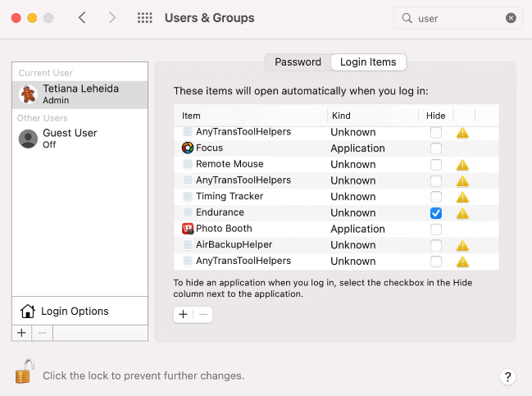Click the open padlock icon
Viewport: 532px width, 396px height.
pyautogui.click(x=25, y=371)
